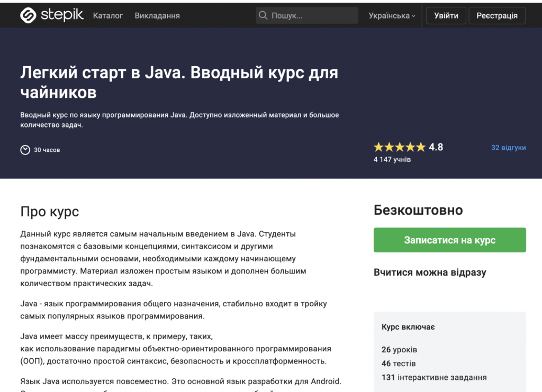Click the search magnifier icon
Screen dimensions: 542x392
pos(263,15)
